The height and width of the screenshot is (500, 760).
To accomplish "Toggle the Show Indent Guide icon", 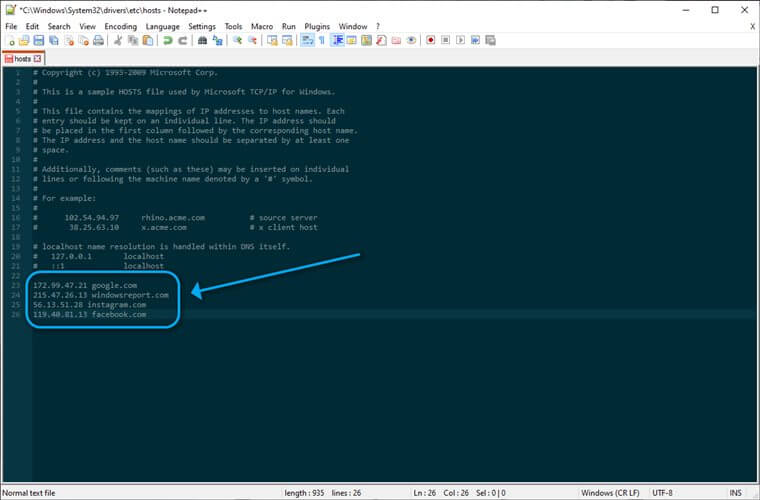I will [337, 41].
